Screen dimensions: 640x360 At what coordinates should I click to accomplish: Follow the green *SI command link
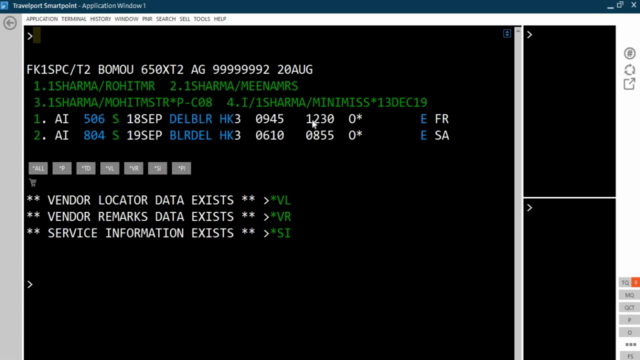(280, 233)
